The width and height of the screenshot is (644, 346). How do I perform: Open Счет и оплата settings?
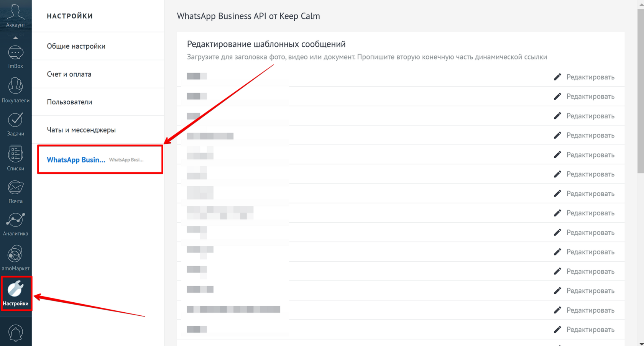coord(98,74)
